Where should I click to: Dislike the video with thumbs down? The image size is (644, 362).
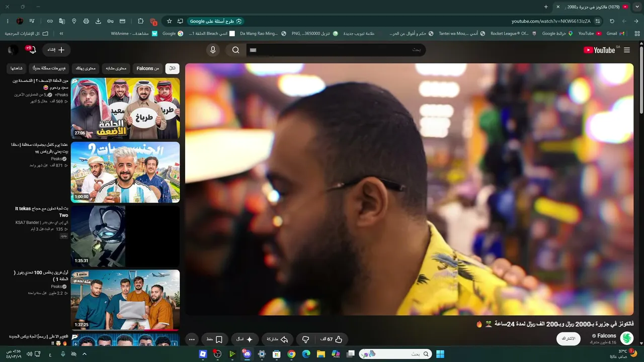pos(306,339)
